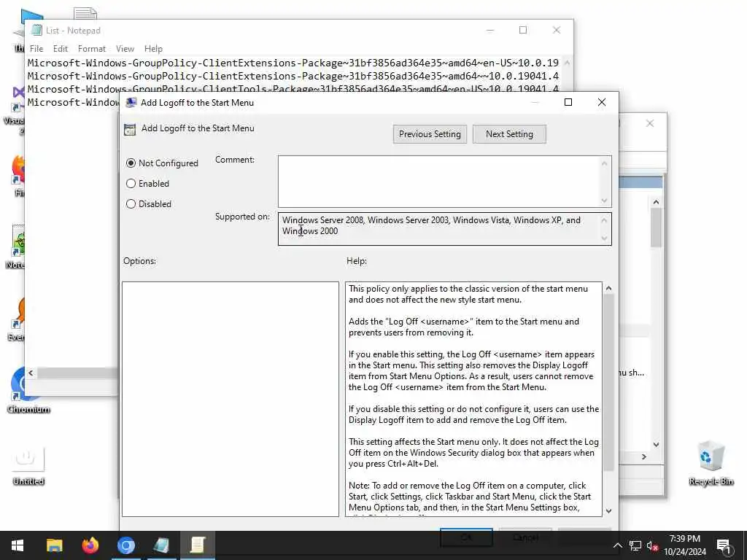Close the background Group Policy window
The width and height of the screenshot is (747, 560).
[x=650, y=123]
